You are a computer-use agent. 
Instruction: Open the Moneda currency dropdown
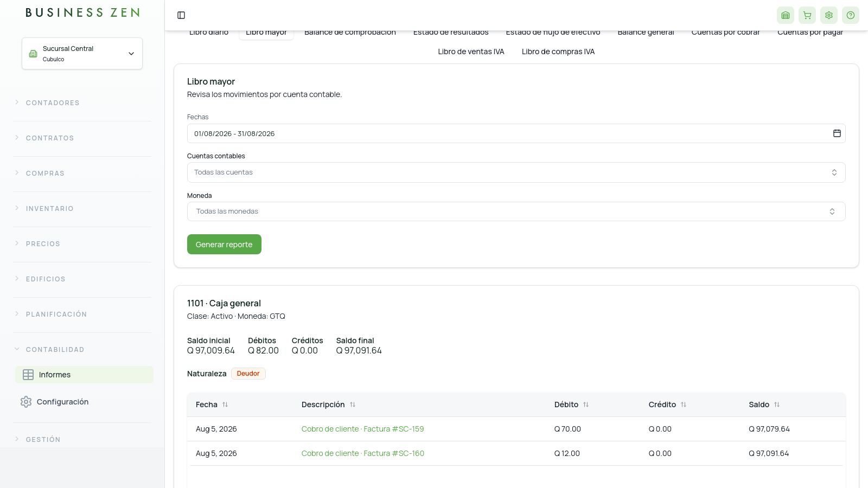pyautogui.click(x=516, y=211)
